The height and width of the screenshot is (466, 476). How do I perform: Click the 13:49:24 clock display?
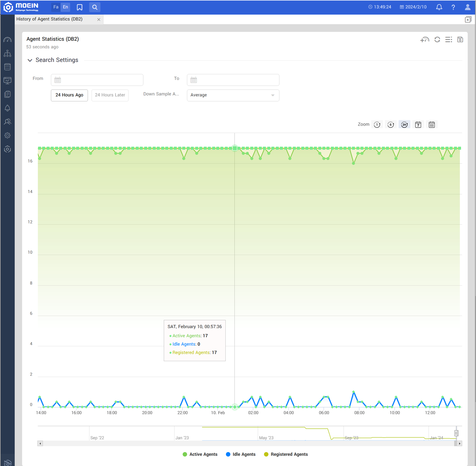tap(380, 7)
